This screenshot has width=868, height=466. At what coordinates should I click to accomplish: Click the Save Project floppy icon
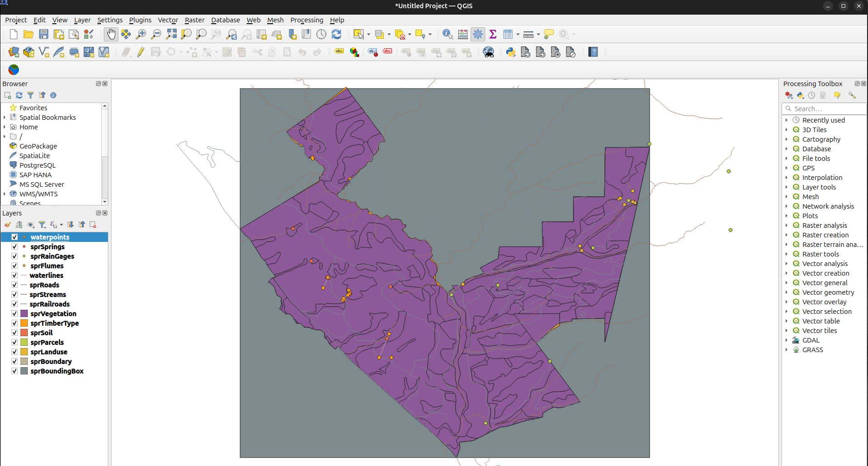click(44, 34)
